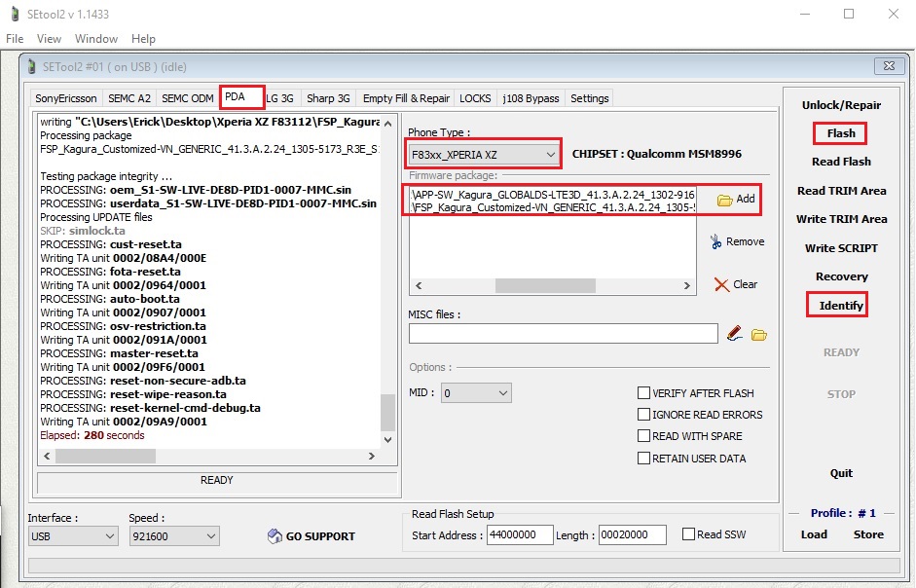The width and height of the screenshot is (916, 588).
Task: Open the View menu
Action: tap(49, 39)
